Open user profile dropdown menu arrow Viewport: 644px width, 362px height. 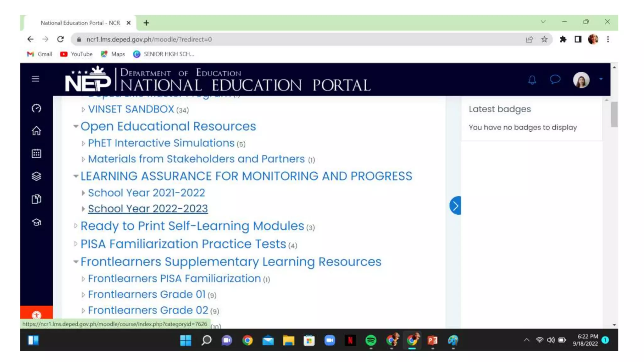601,79
